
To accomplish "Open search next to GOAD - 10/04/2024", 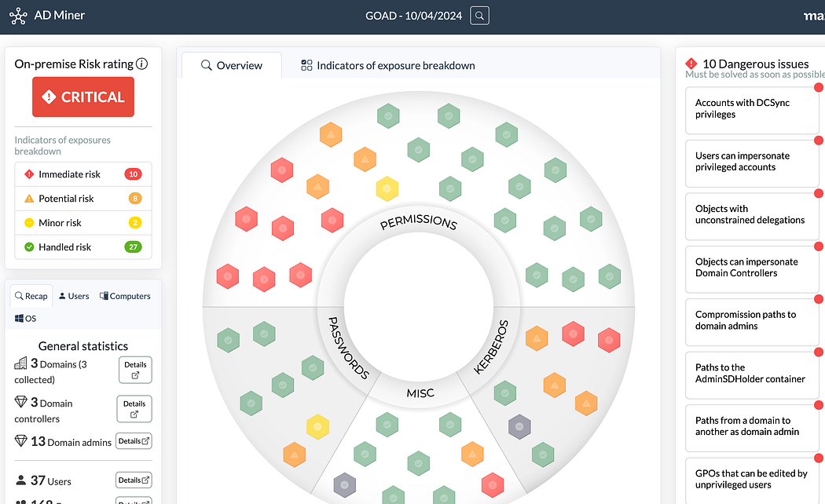I will coord(479,16).
